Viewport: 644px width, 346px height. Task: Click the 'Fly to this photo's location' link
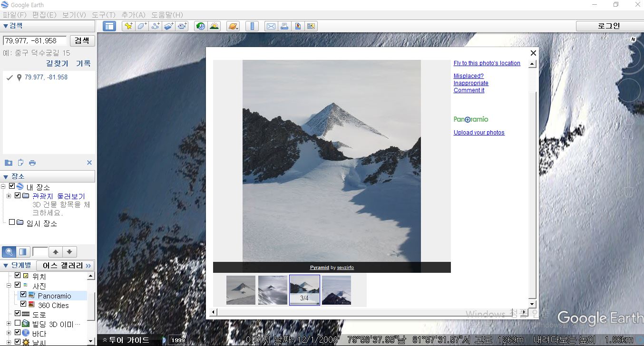pos(487,63)
